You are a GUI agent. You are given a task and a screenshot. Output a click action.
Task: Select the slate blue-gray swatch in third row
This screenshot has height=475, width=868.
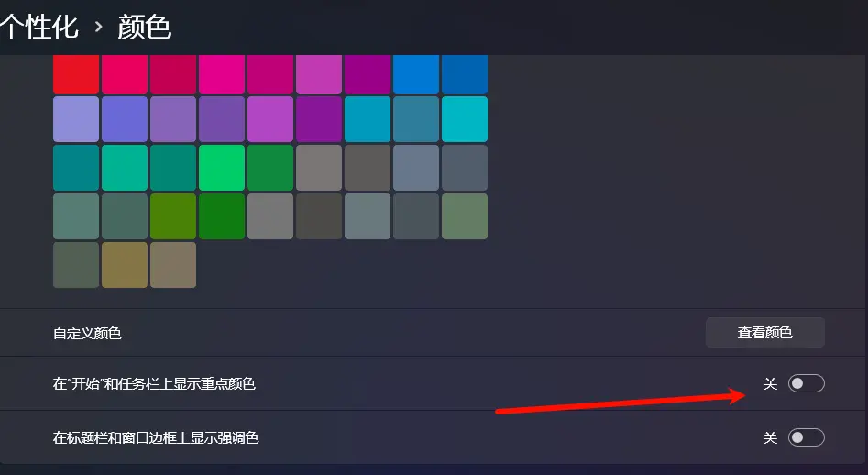tap(416, 168)
